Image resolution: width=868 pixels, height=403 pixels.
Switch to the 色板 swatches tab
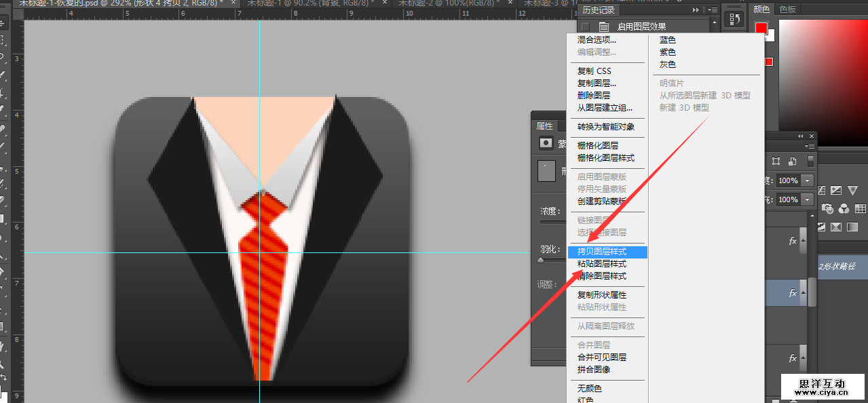point(787,9)
